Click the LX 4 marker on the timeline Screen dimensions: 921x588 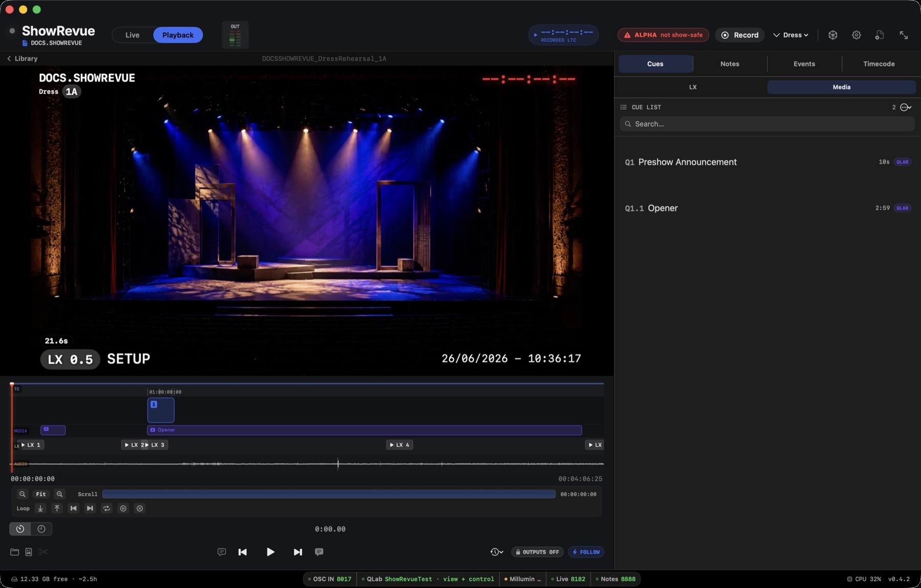tap(400, 445)
